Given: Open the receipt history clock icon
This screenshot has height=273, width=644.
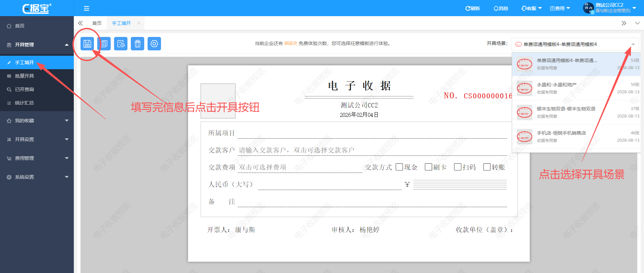Looking at the screenshot, I should (121, 44).
